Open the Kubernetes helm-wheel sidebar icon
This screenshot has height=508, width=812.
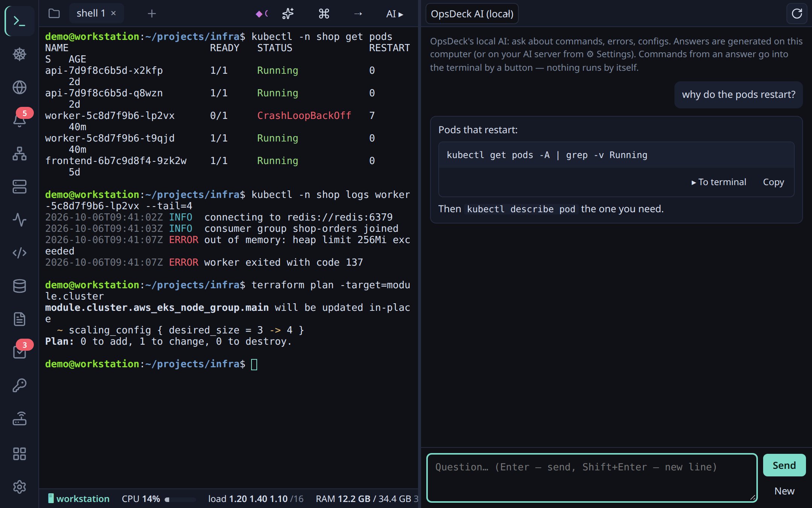[20, 54]
